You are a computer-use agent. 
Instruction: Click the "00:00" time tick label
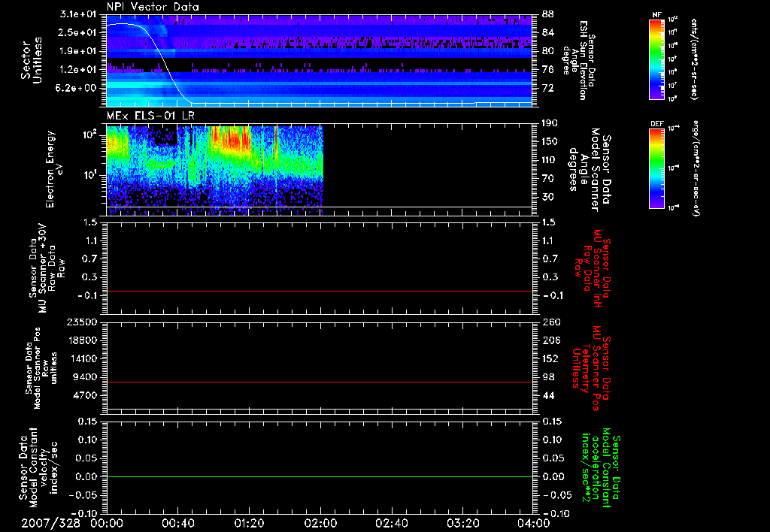pos(107,523)
